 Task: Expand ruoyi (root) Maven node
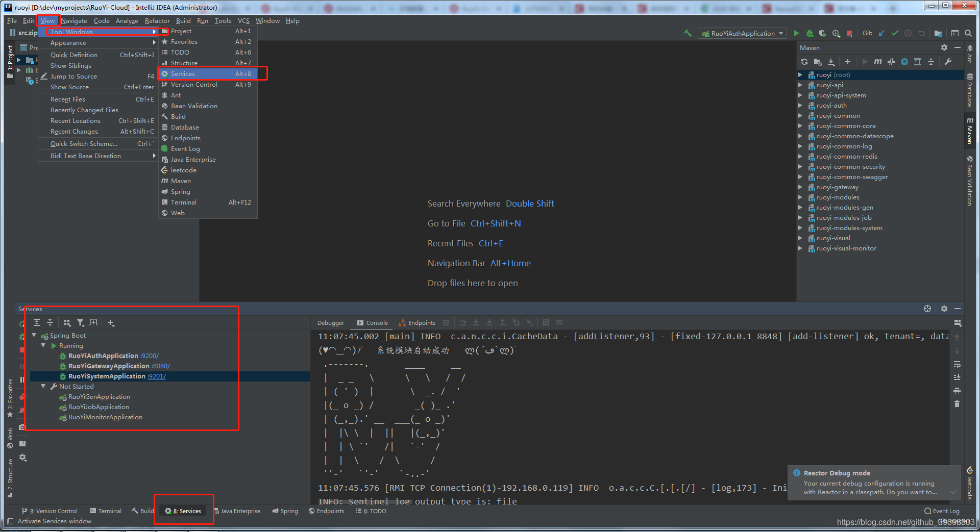pyautogui.click(x=800, y=75)
